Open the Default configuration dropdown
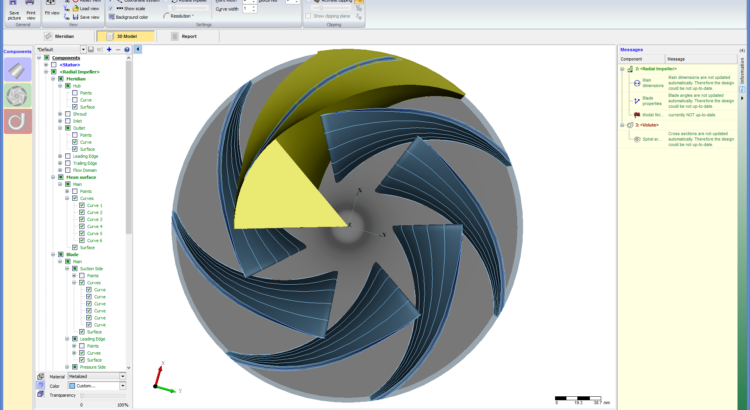Viewport: 750px width, 410px height. 83,49
